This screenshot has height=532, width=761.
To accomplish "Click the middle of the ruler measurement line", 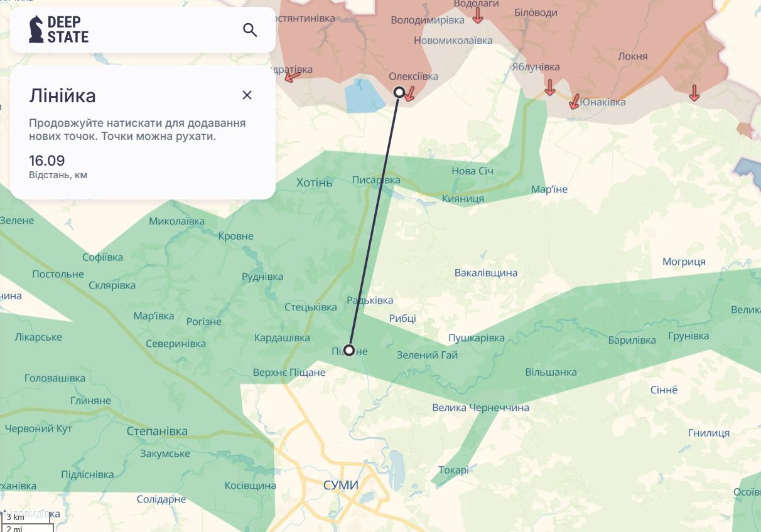I will click(x=374, y=221).
